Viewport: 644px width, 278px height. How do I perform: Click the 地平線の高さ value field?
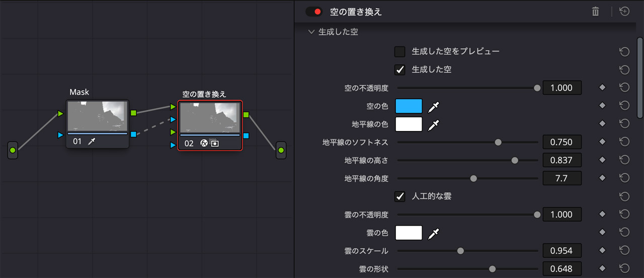tap(562, 161)
